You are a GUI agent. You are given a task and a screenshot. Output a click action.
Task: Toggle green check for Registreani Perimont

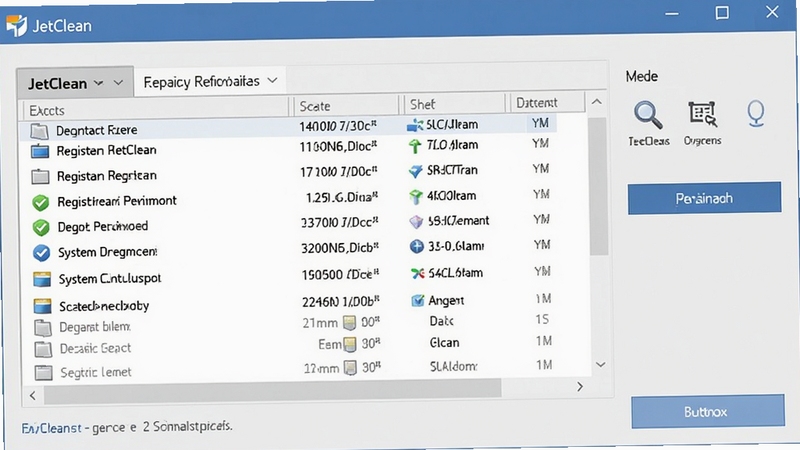click(x=40, y=203)
